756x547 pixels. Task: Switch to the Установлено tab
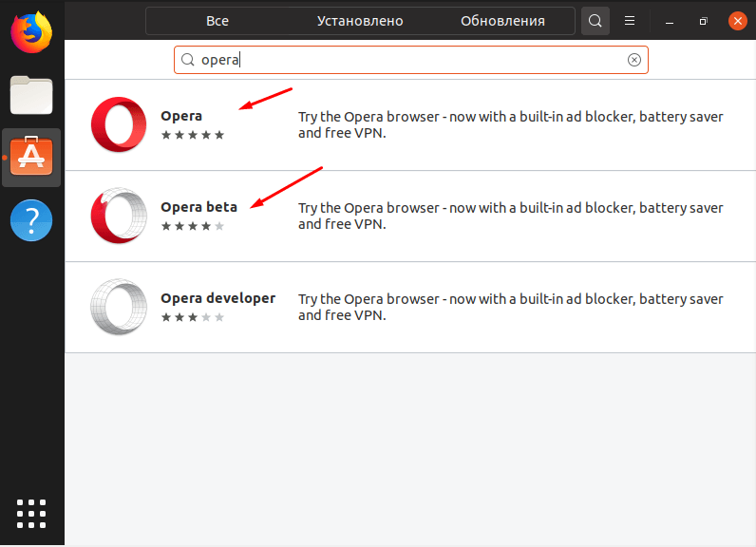[x=360, y=21]
